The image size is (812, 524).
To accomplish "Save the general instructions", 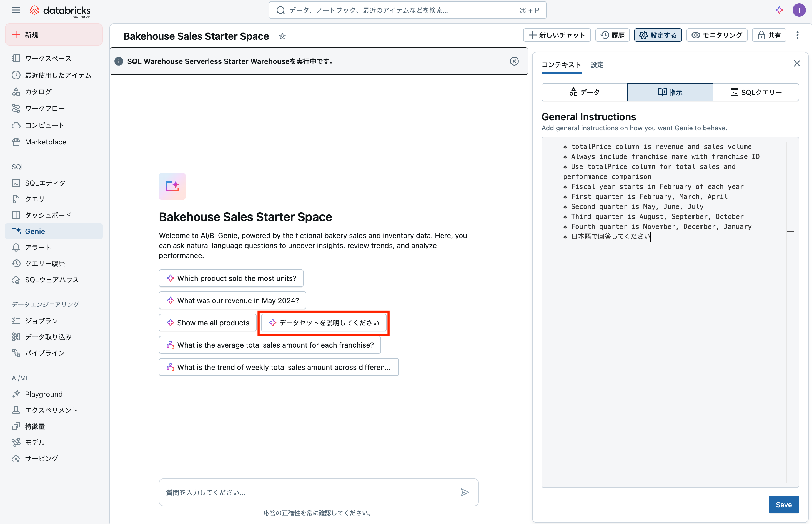I will (x=783, y=505).
